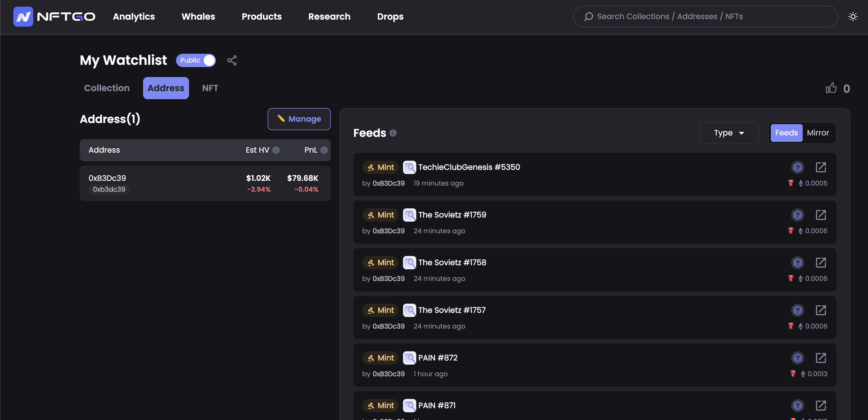Click the share icon beside Public toggle
The image size is (868, 420).
pos(232,60)
